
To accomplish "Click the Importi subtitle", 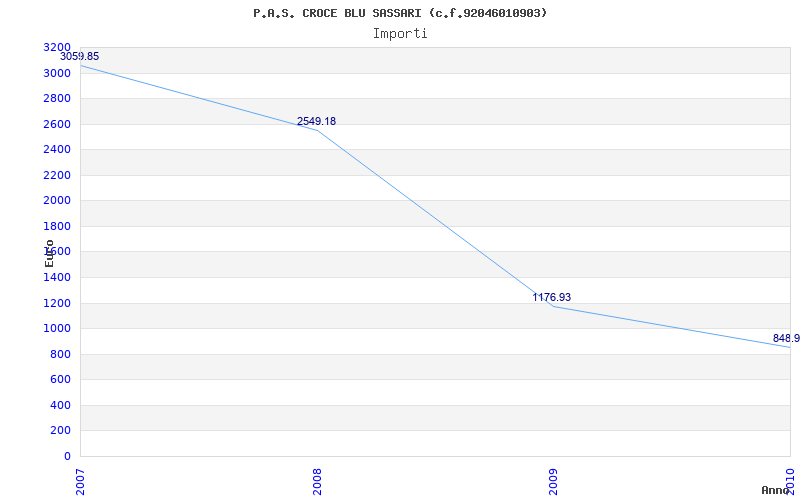I will pos(400,34).
